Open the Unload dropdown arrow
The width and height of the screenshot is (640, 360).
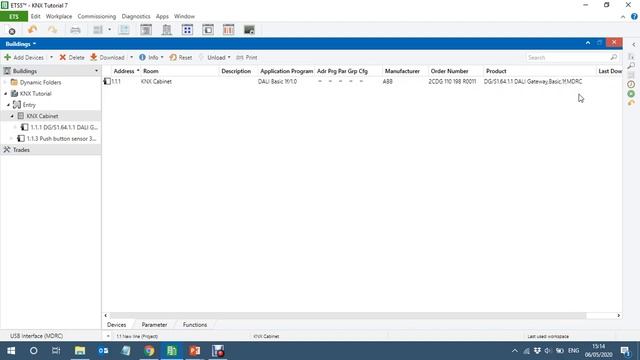point(229,58)
